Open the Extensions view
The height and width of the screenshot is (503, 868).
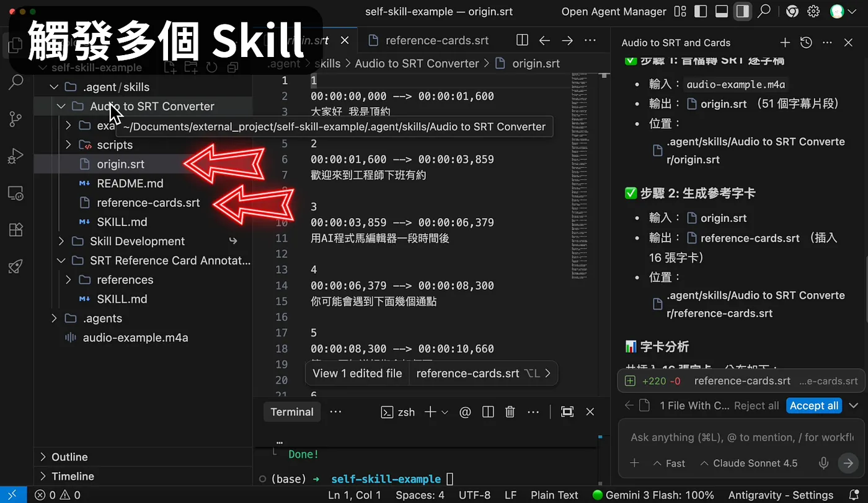(x=16, y=230)
